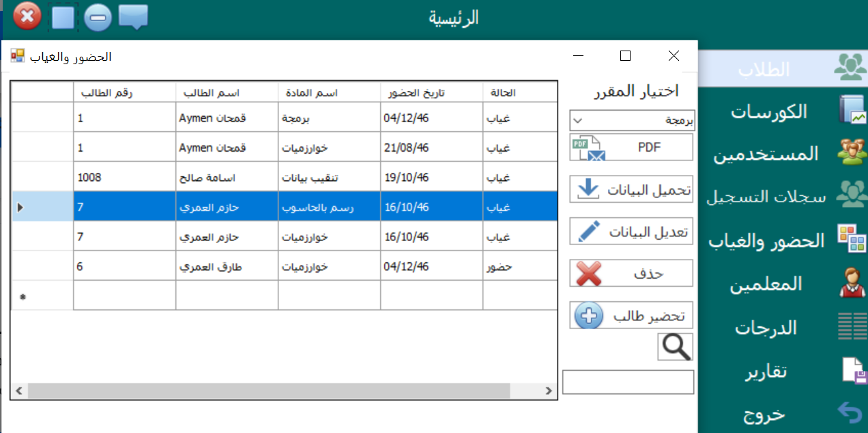
Task: Click اسم المادة column header
Action: tap(329, 92)
